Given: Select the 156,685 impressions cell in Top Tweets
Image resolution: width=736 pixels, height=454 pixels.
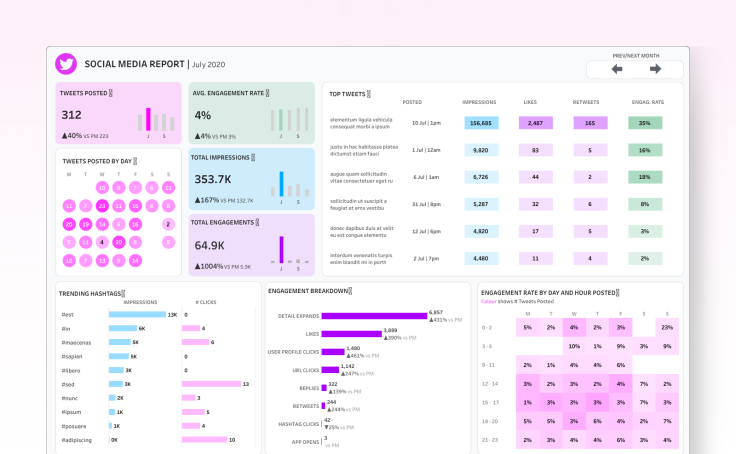Looking at the screenshot, I should (480, 123).
